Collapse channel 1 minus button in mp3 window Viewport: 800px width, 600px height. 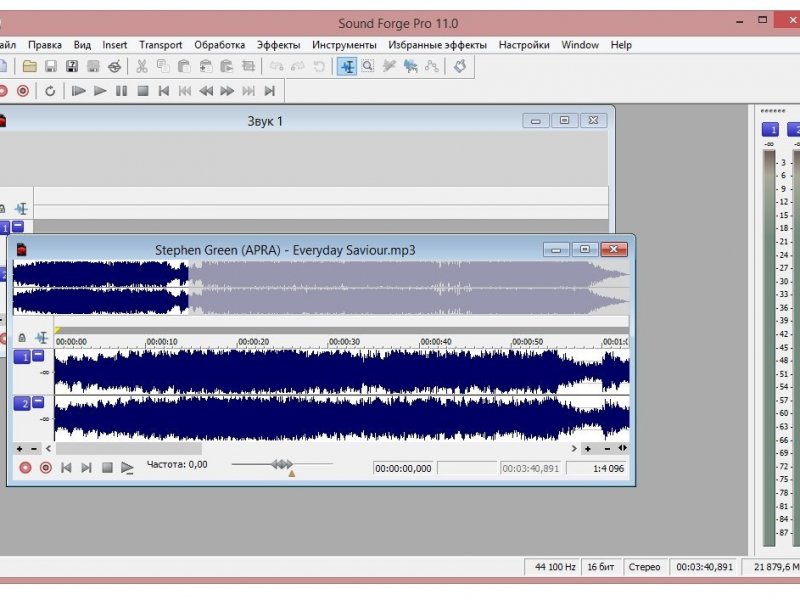point(38,356)
